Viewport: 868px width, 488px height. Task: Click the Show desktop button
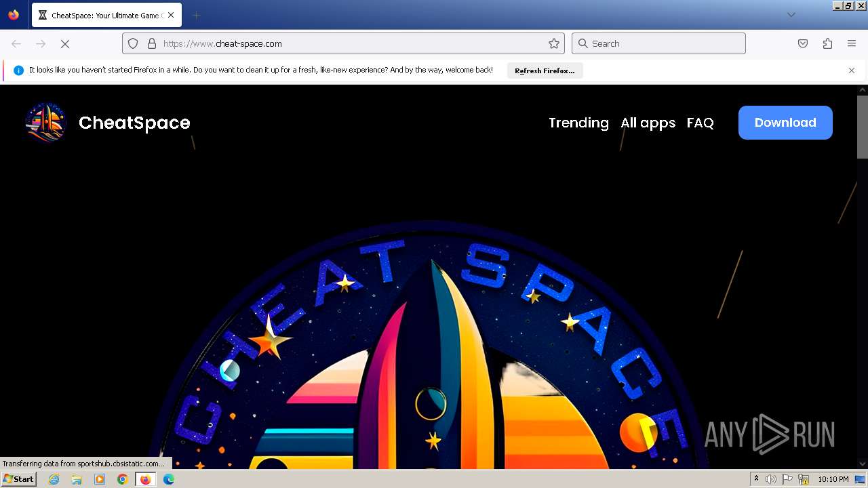[861, 479]
